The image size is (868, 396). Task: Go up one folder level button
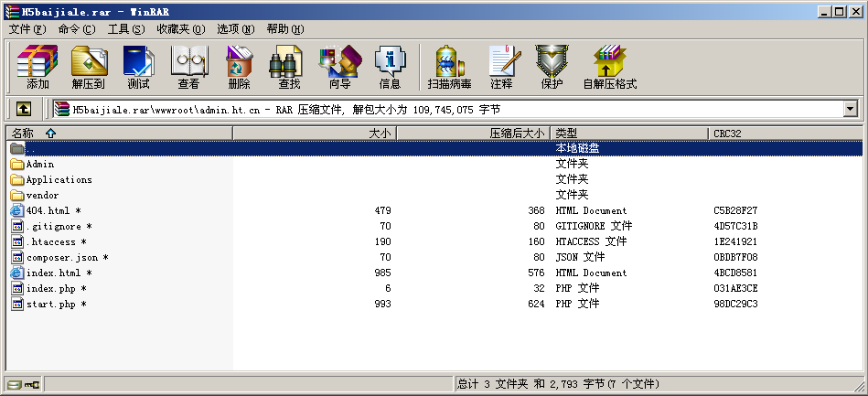pyautogui.click(x=24, y=109)
